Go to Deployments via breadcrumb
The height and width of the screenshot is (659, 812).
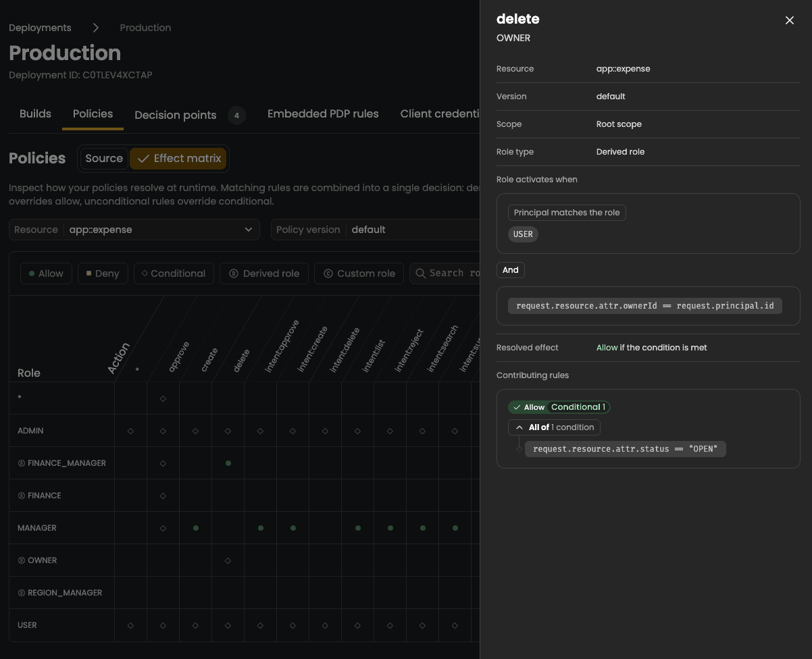click(x=40, y=28)
